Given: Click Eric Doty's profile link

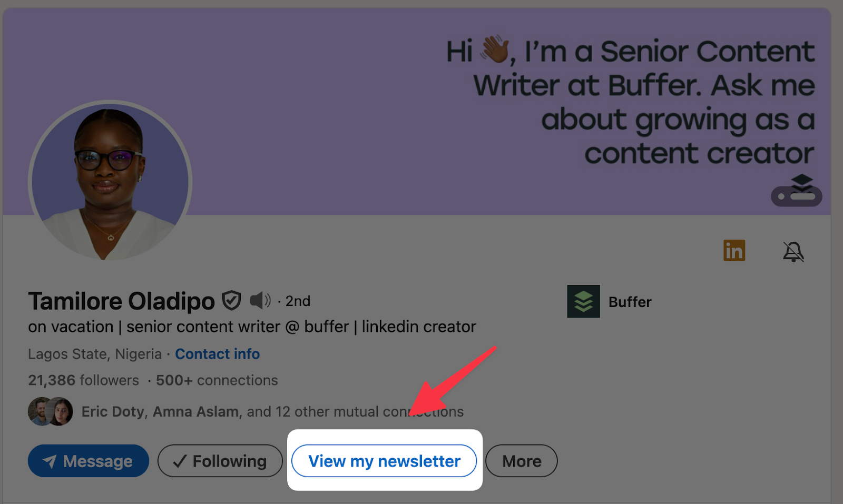Looking at the screenshot, I should tap(112, 411).
